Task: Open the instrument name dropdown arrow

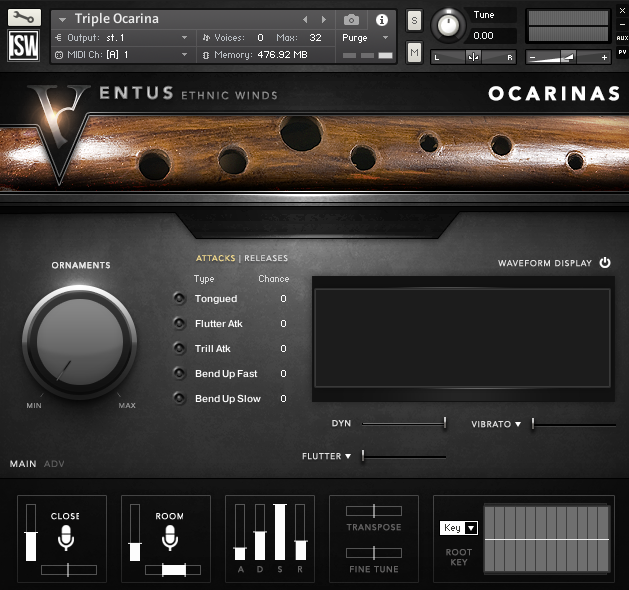Action: coord(62,19)
